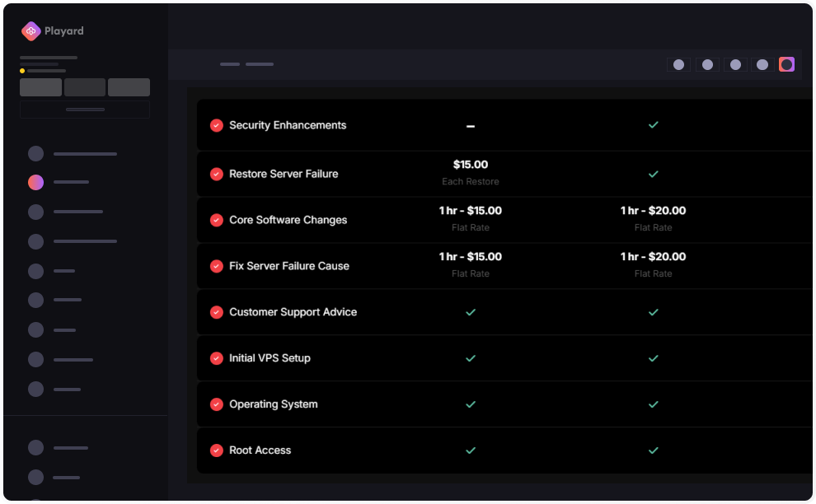Screen dimensions: 816x504
Task: Click the Security Enhancements row label
Action: click(288, 126)
